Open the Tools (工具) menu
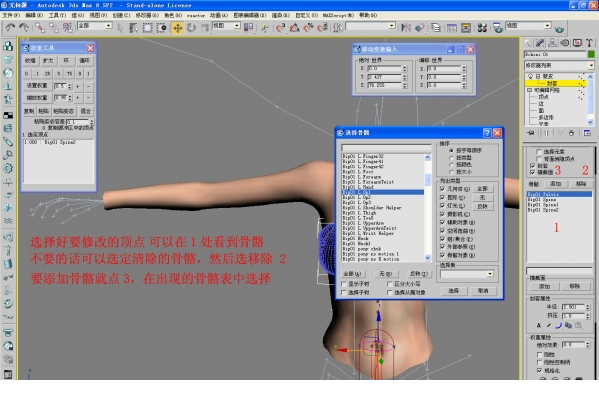599x395 pixels. pos(57,15)
